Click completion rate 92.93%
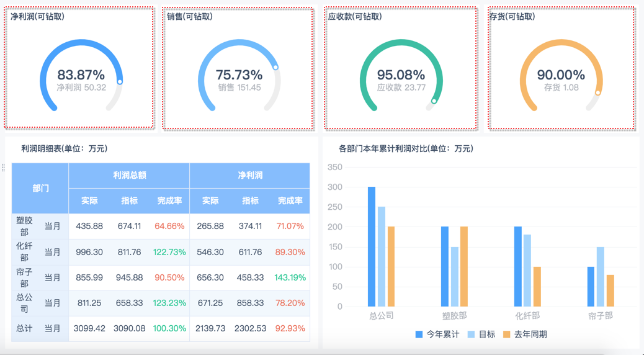644x355 pixels. [x=290, y=328]
